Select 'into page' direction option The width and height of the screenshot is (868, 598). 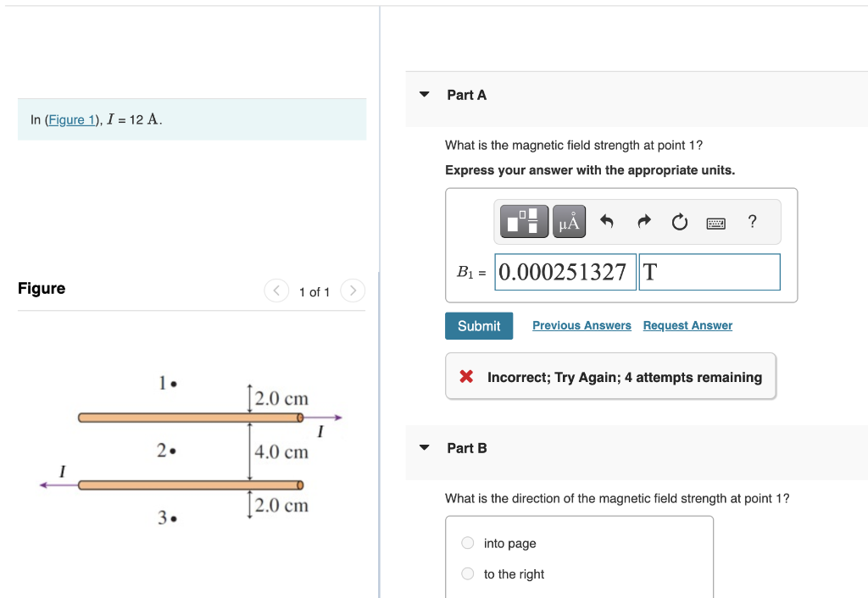[468, 543]
